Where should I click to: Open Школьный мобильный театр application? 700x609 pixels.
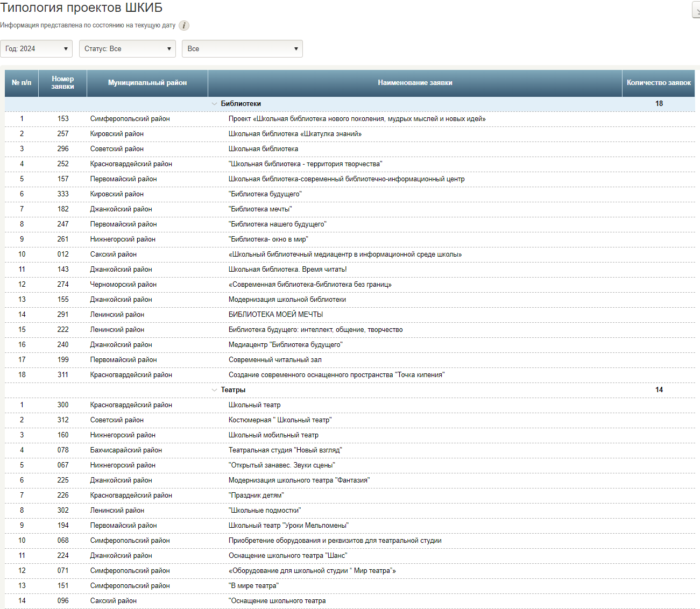273,435
